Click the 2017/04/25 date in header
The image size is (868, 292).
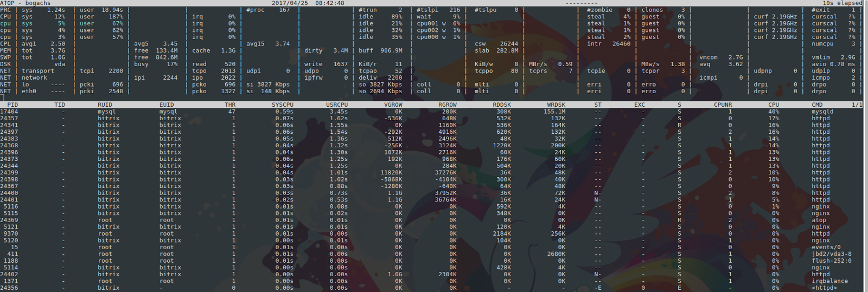pos(290,3)
